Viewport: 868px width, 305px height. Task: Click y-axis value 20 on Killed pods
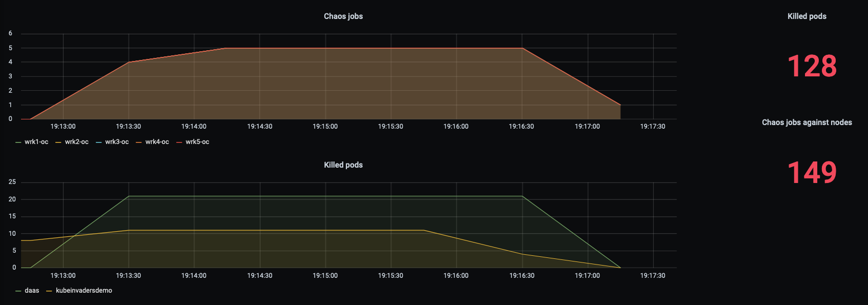(12, 199)
